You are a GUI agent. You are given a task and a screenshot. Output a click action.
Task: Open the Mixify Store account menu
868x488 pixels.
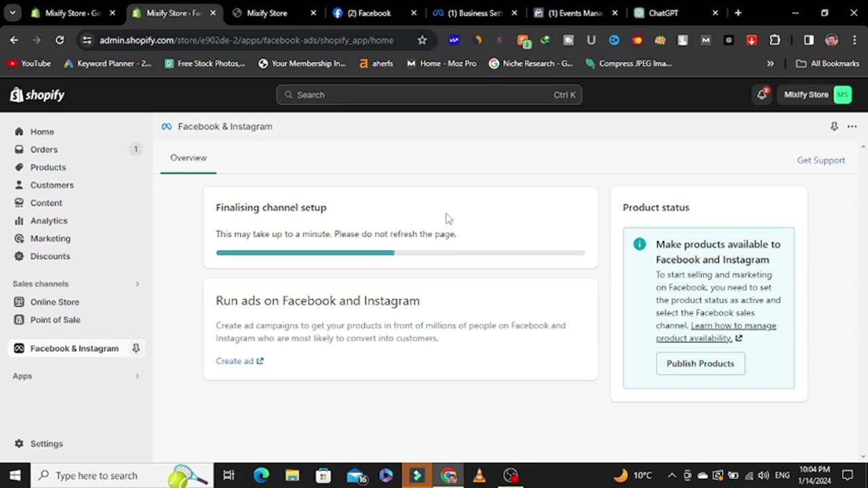pyautogui.click(x=816, y=95)
